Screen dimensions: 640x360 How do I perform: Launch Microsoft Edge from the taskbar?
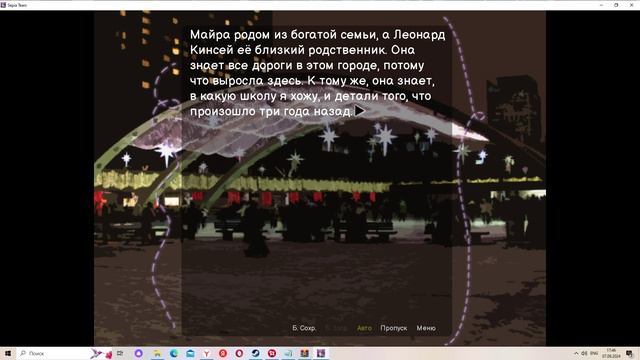pyautogui.click(x=174, y=353)
